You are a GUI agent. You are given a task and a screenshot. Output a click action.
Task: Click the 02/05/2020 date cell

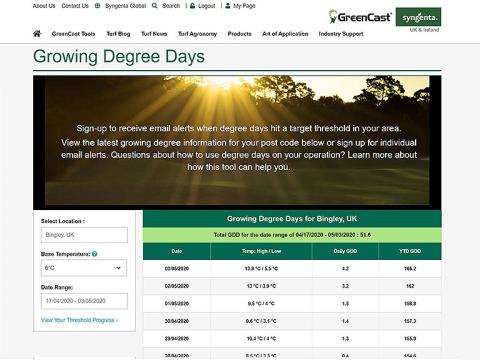(x=177, y=286)
